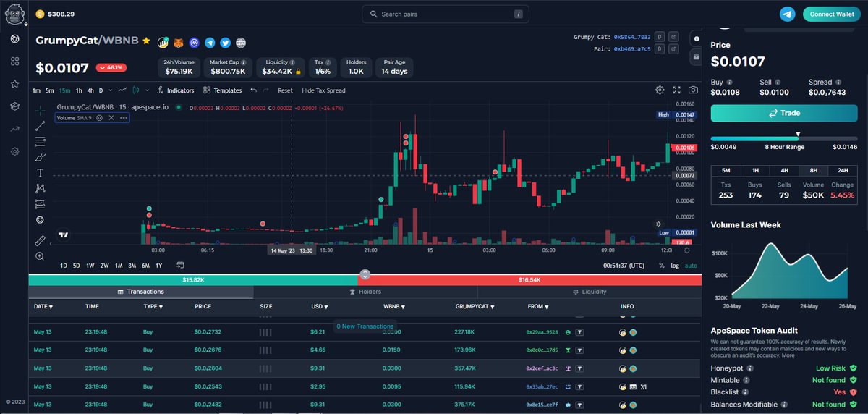The width and height of the screenshot is (868, 414).
Task: Expand the panel divider chevron button
Action: point(365,274)
